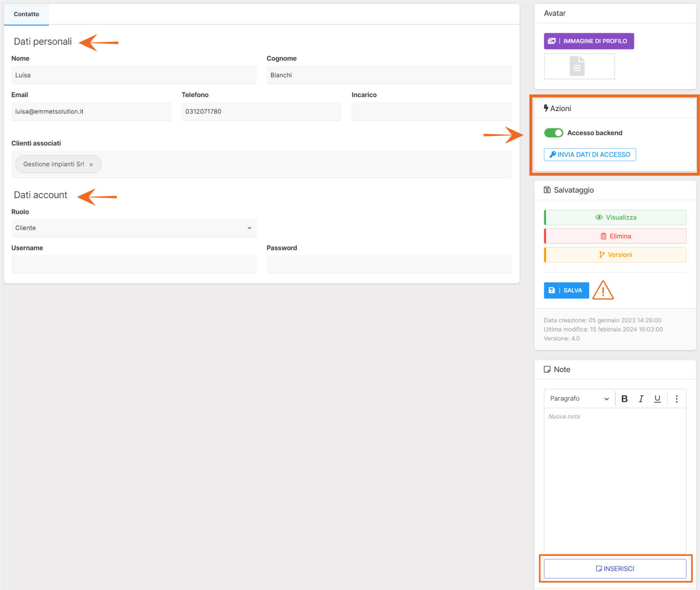Remove the Gestione impianti Srl tag via x
This screenshot has width=700, height=590.
(x=91, y=165)
